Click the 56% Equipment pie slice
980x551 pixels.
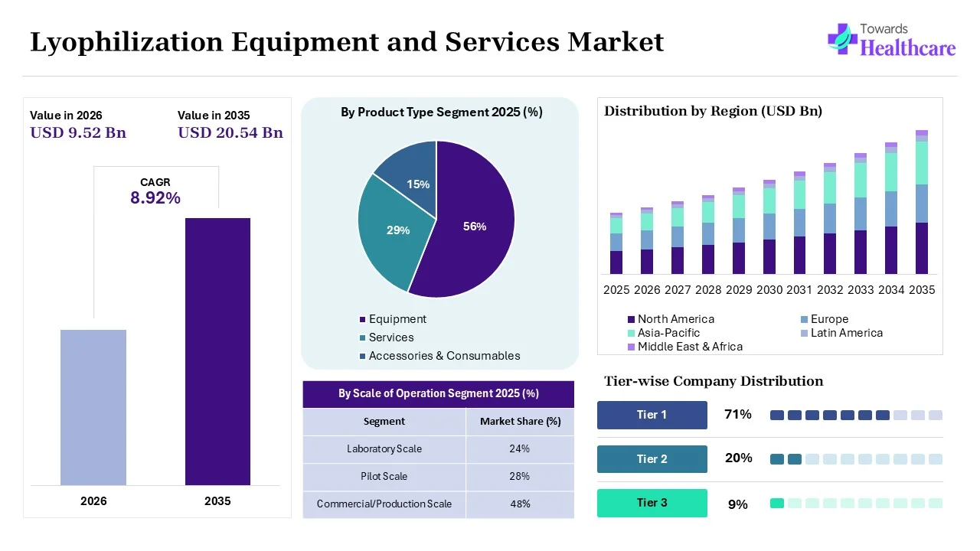[x=475, y=227]
